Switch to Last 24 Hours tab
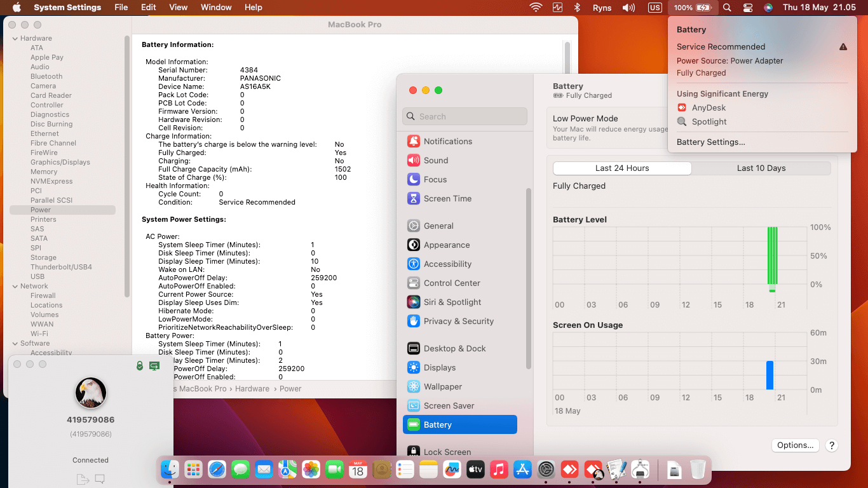The width and height of the screenshot is (868, 488). coord(622,168)
